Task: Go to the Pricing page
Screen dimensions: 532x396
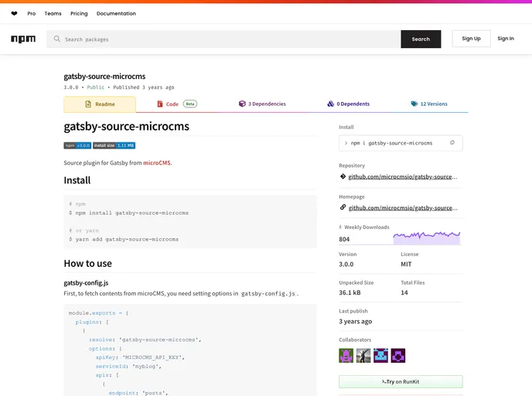Action: click(79, 14)
